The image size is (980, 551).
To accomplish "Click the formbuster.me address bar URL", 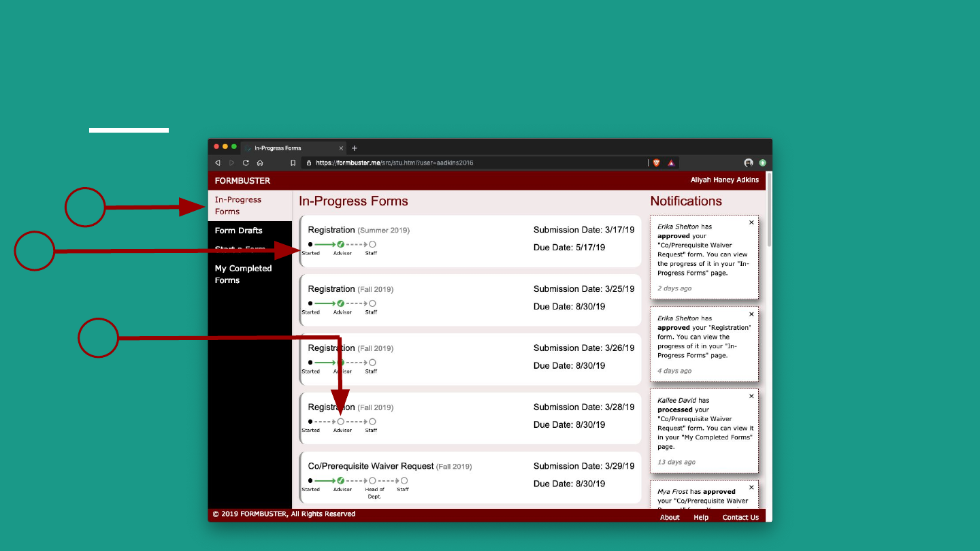I will coord(395,163).
